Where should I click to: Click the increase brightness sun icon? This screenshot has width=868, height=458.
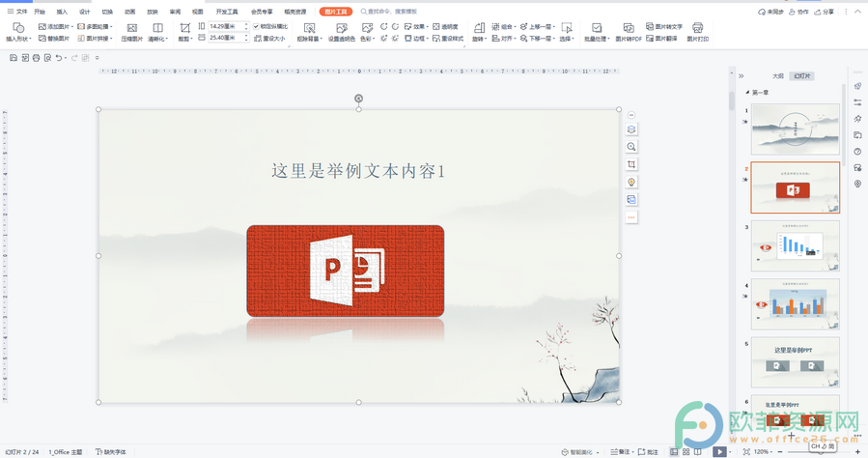pos(383,39)
